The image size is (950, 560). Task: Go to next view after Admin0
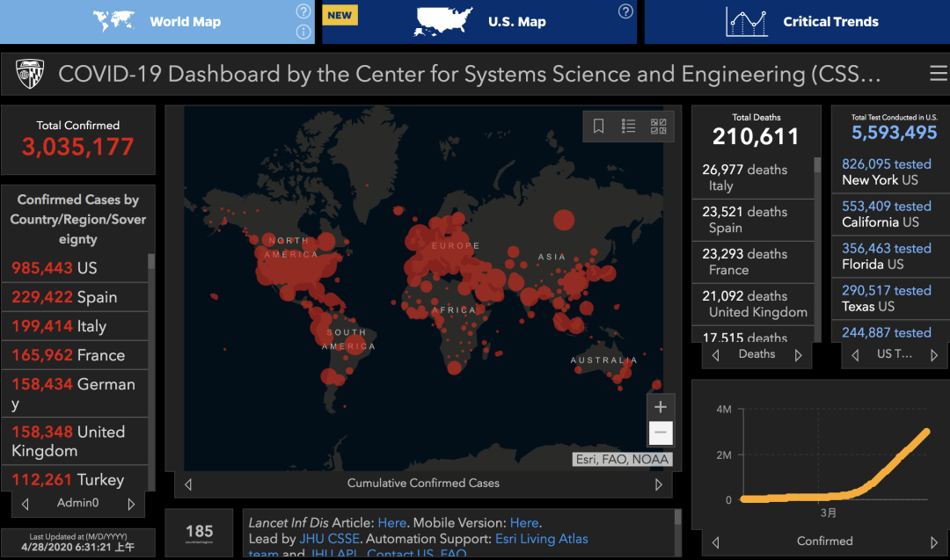[x=131, y=504]
